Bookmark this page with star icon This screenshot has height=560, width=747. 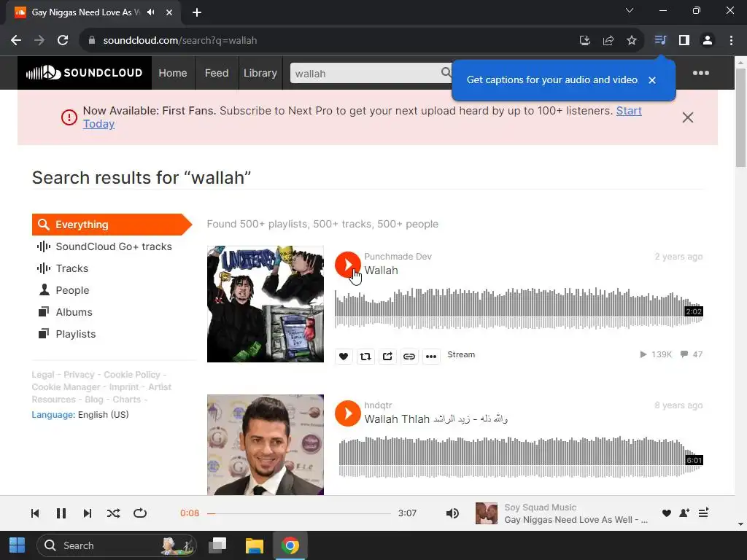point(631,41)
